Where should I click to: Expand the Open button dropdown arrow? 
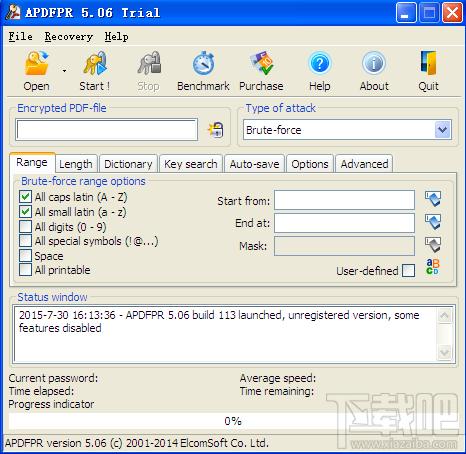(x=64, y=71)
